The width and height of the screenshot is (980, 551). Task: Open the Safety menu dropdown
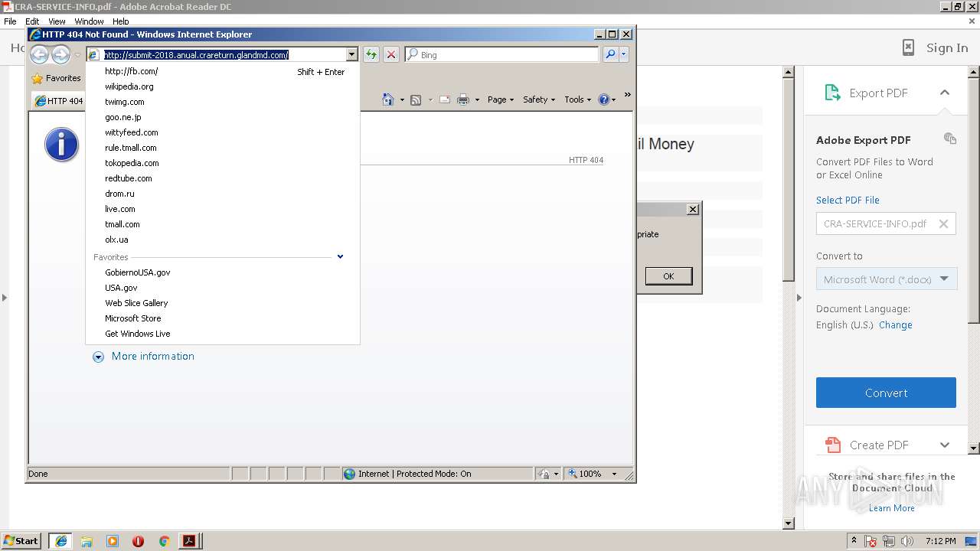[x=539, y=99]
